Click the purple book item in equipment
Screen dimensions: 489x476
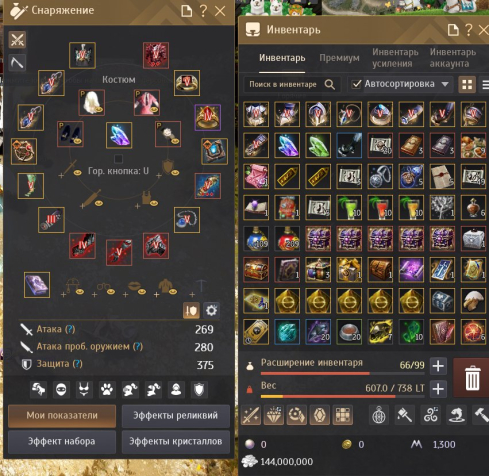click(x=37, y=285)
